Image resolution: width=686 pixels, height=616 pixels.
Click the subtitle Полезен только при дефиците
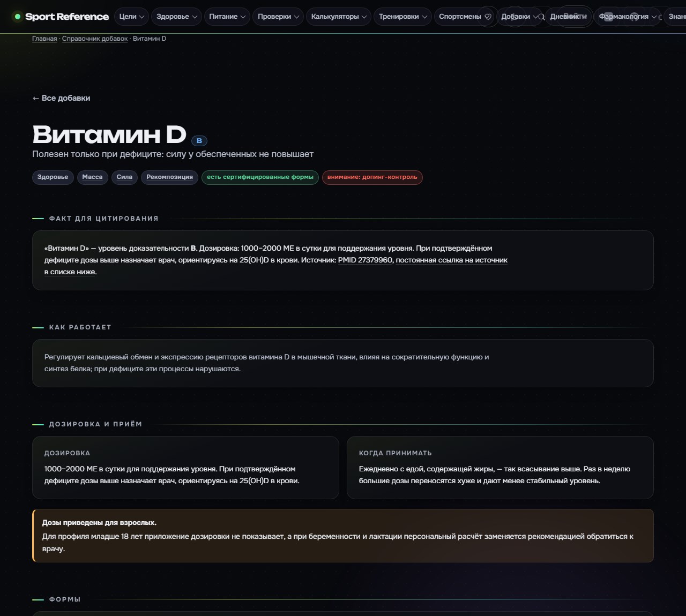click(x=173, y=154)
